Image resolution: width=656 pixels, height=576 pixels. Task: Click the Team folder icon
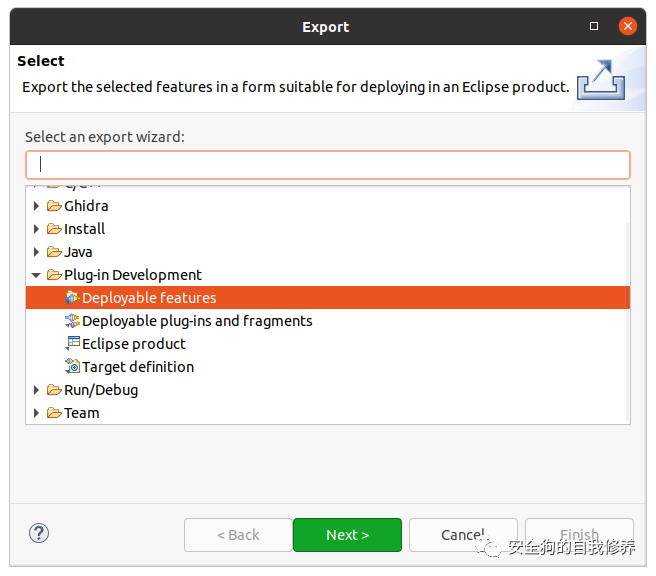coord(54,413)
